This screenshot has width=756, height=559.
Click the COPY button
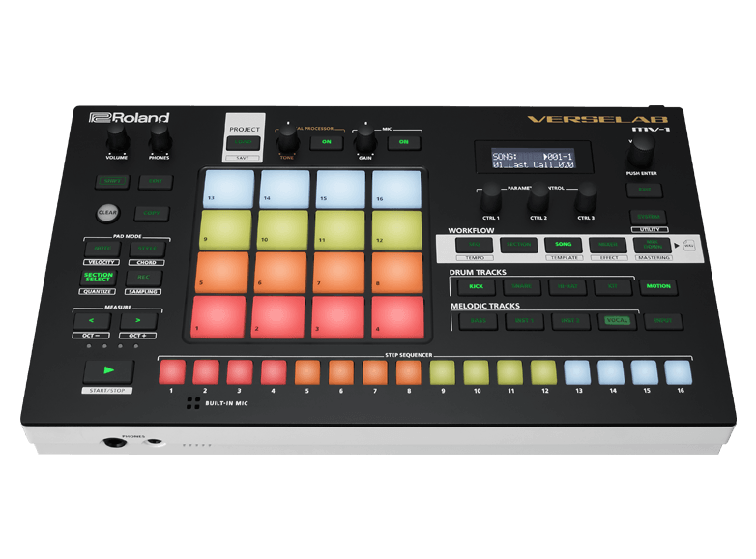pos(152,213)
